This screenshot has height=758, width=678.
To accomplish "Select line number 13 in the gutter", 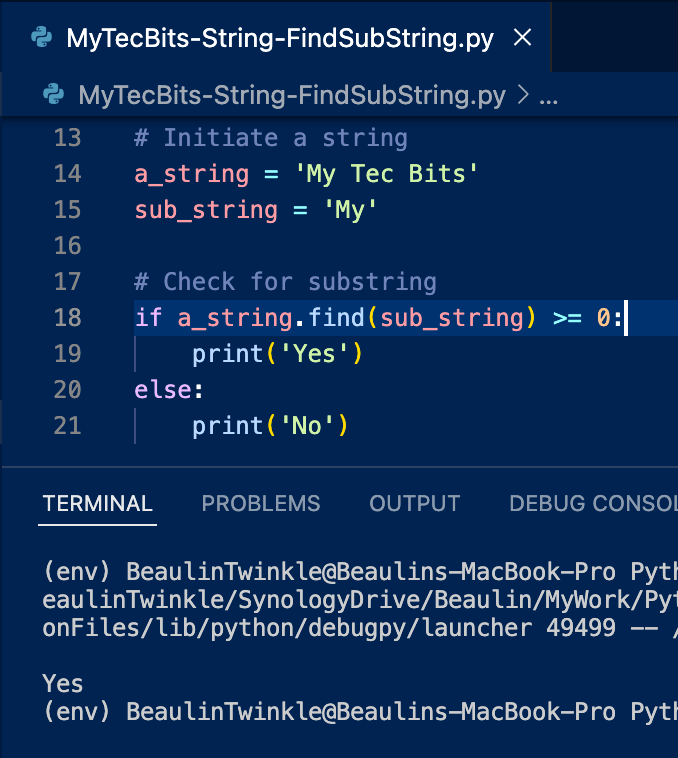I will [67, 137].
